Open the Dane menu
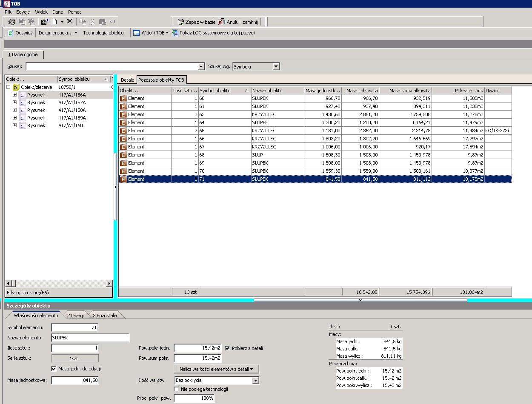532x404 pixels. tap(57, 12)
